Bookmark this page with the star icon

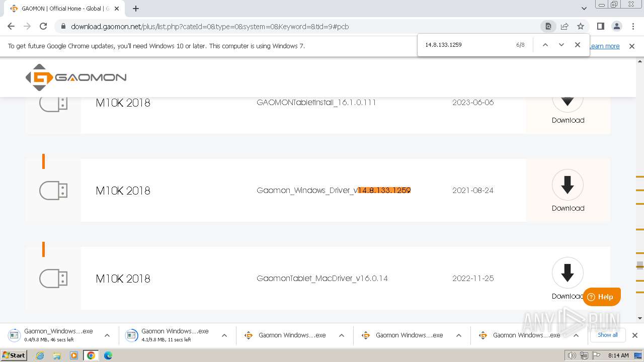(x=581, y=26)
